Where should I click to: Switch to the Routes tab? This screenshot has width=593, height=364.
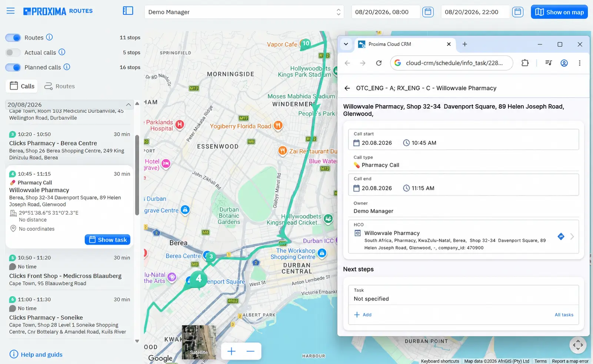pos(60,86)
